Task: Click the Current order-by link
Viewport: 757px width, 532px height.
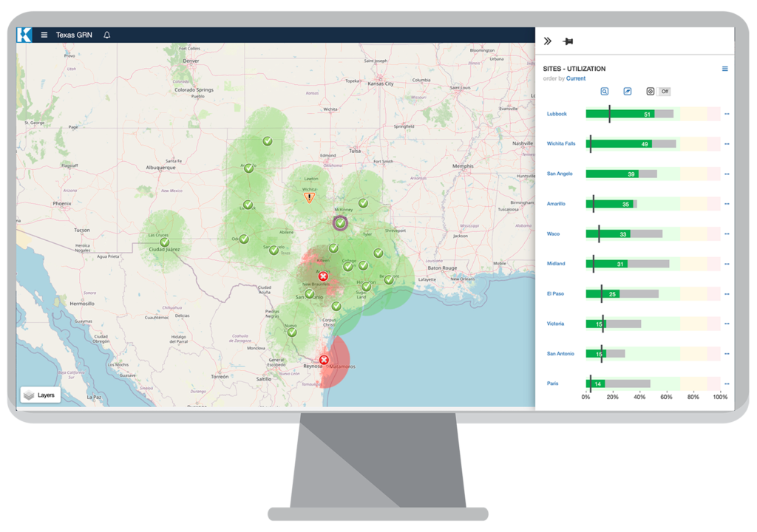Action: [576, 78]
